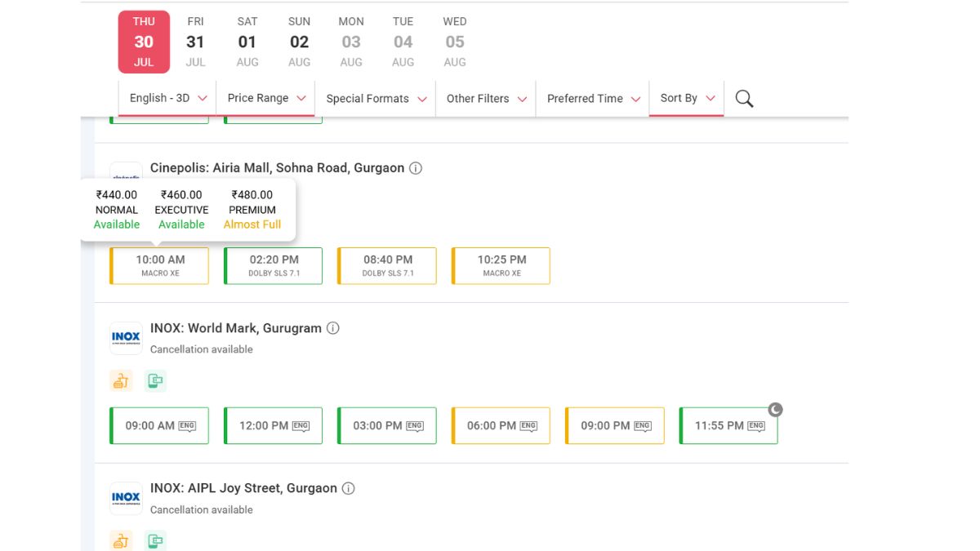980x551 pixels.
Task: Show info for Cinepolis Airia Mall
Action: [x=416, y=168]
